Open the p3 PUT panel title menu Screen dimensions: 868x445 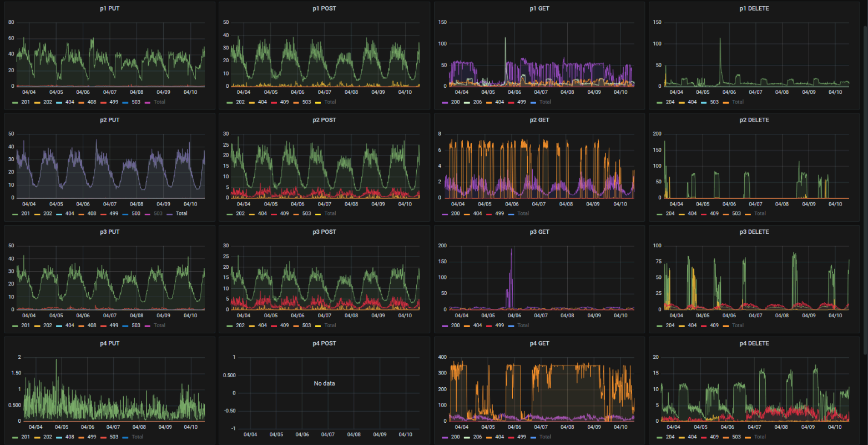[x=110, y=232]
